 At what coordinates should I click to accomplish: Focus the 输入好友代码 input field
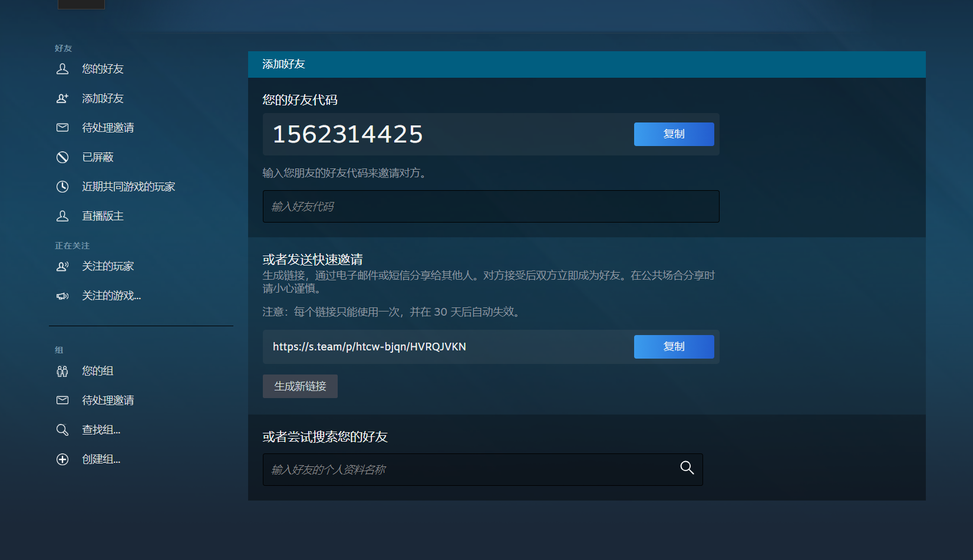point(491,206)
